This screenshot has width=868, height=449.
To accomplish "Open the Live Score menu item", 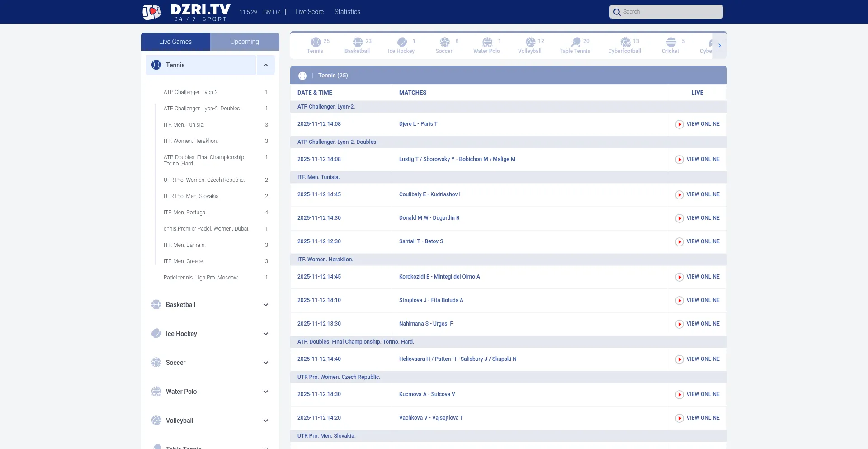I will click(309, 12).
